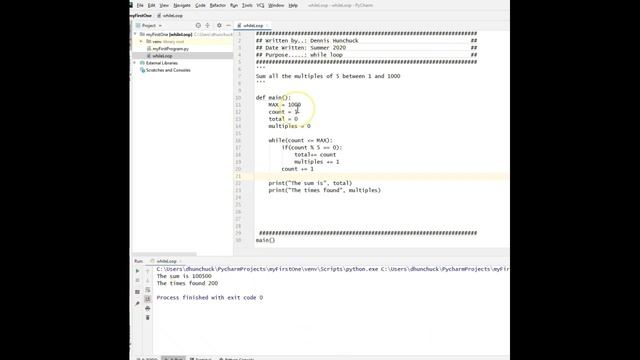Open the Edit menu

pyautogui.click(x=151, y=5)
